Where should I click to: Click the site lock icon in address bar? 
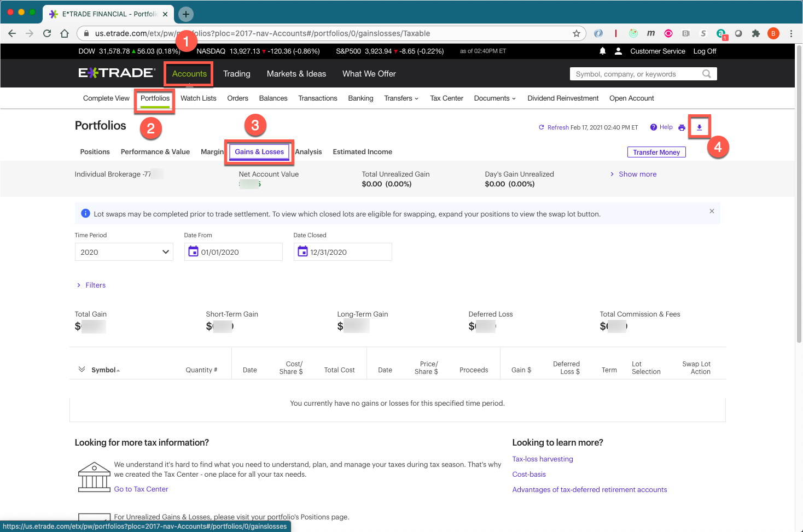click(x=86, y=33)
